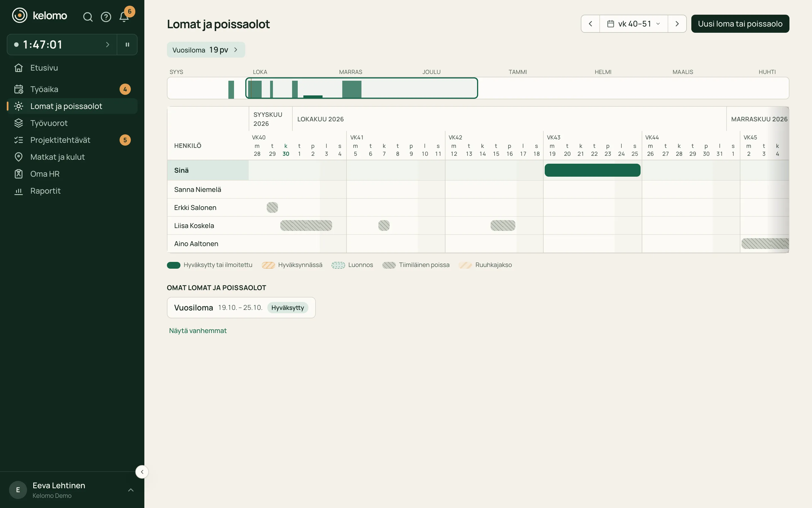Open the vk 40-51 range dropdown
The height and width of the screenshot is (508, 812).
634,24
